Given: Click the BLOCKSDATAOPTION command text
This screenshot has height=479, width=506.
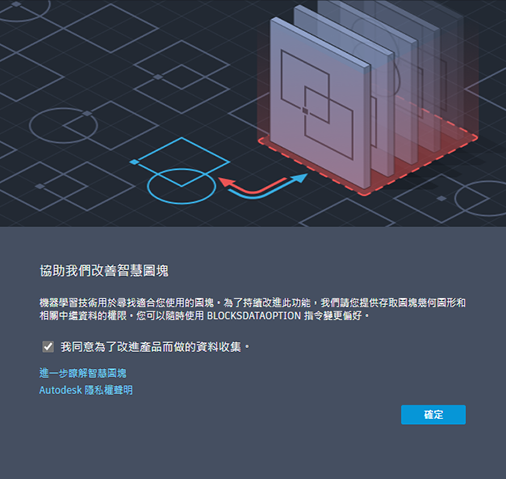Looking at the screenshot, I should click(254, 315).
